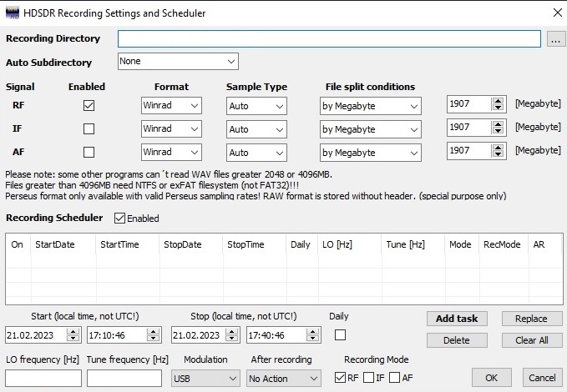
Task: Click the Delete task button
Action: (x=457, y=340)
